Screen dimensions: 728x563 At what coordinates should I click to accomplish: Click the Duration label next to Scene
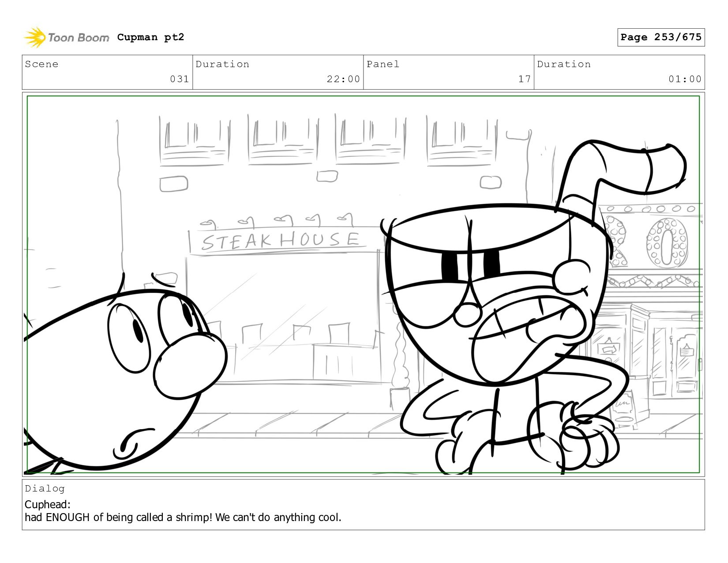click(222, 64)
